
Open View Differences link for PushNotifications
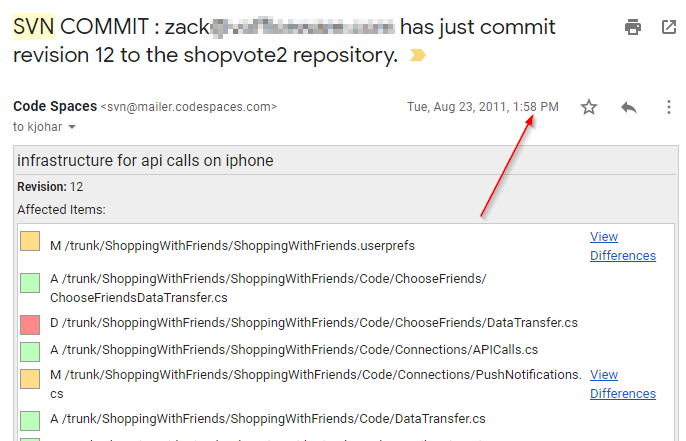click(622, 384)
